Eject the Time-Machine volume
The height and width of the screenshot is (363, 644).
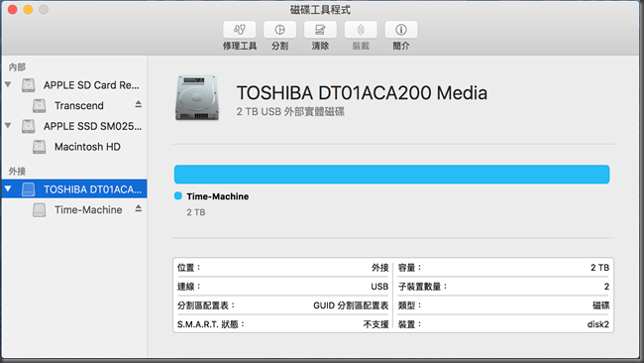click(139, 208)
